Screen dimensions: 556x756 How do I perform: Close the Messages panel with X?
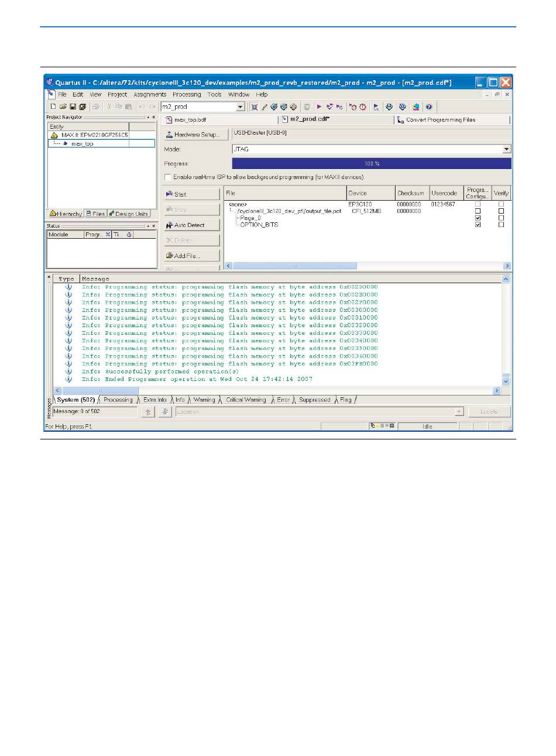[49, 277]
